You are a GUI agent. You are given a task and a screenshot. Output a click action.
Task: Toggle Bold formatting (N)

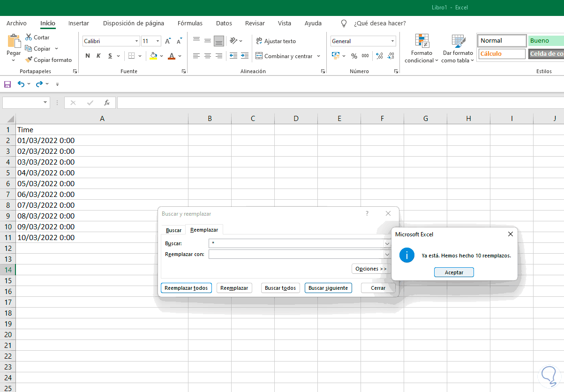(x=88, y=56)
